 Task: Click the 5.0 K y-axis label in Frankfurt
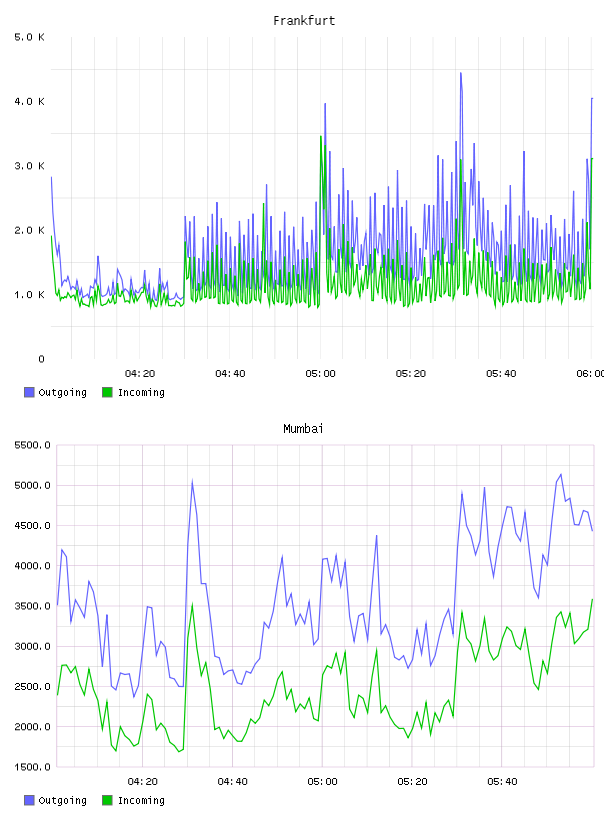tap(29, 37)
